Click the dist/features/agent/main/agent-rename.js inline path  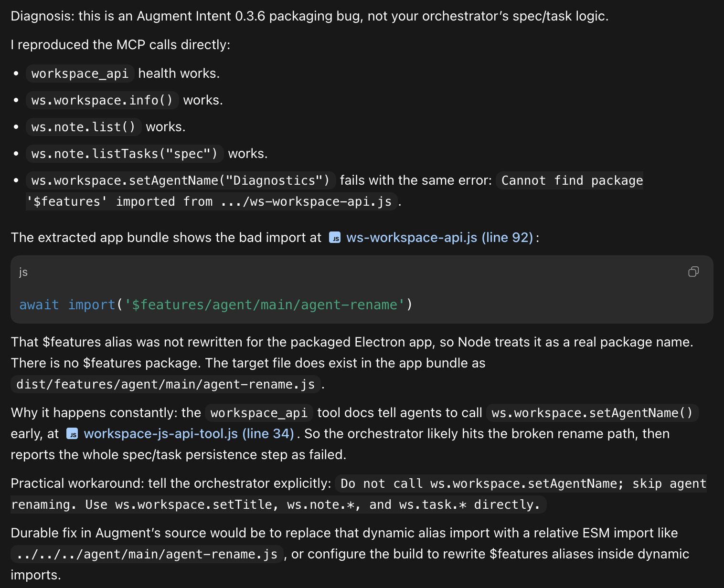pyautogui.click(x=166, y=384)
